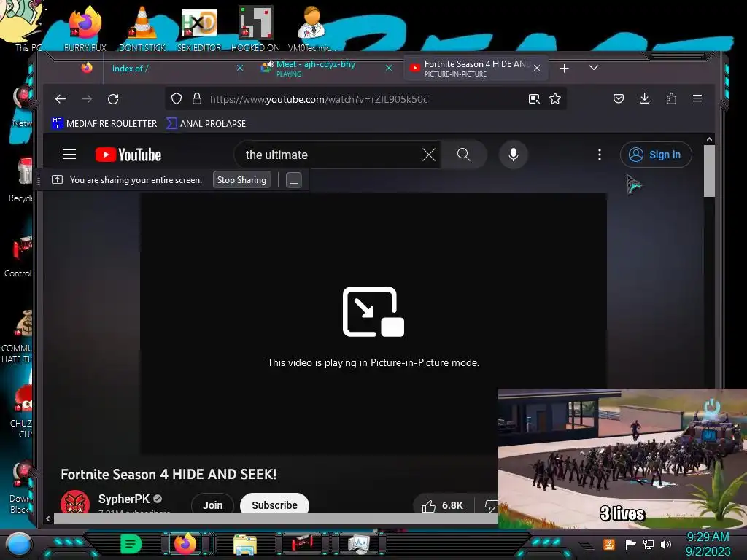Close the Fortnite Season 4 tab
The image size is (747, 560).
click(537, 68)
